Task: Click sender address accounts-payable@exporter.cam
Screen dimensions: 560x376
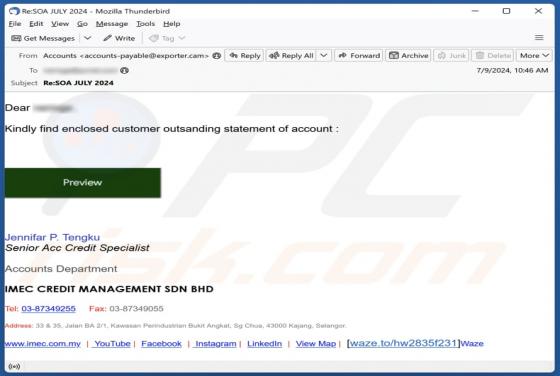Action: point(144,56)
